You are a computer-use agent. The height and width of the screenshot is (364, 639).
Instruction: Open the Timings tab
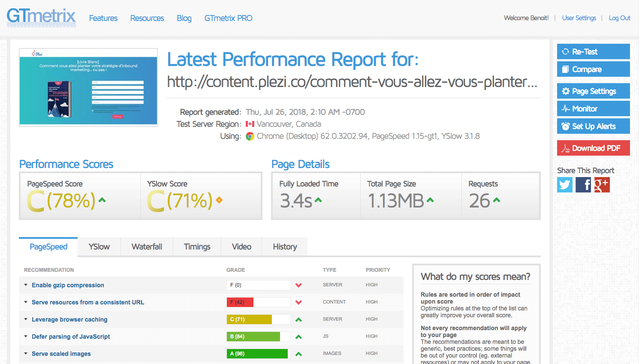(197, 247)
